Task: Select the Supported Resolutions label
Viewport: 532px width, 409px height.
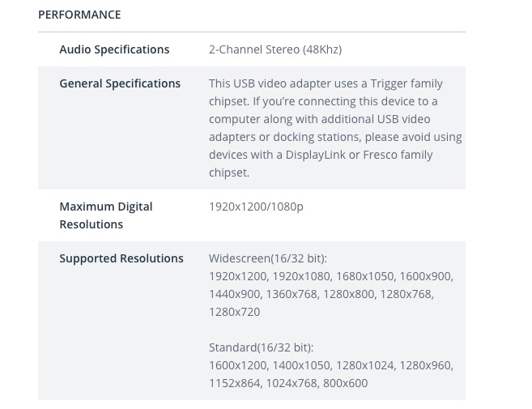Action: (x=121, y=258)
